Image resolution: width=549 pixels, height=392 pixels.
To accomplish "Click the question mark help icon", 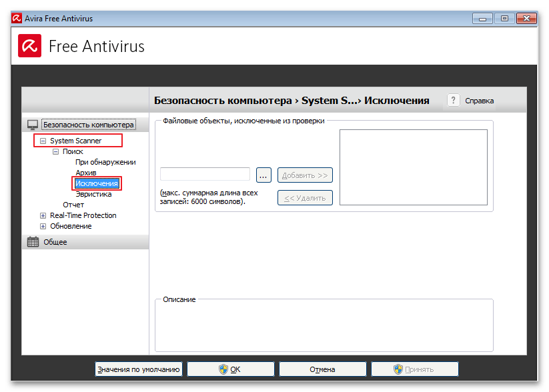I will tap(454, 100).
